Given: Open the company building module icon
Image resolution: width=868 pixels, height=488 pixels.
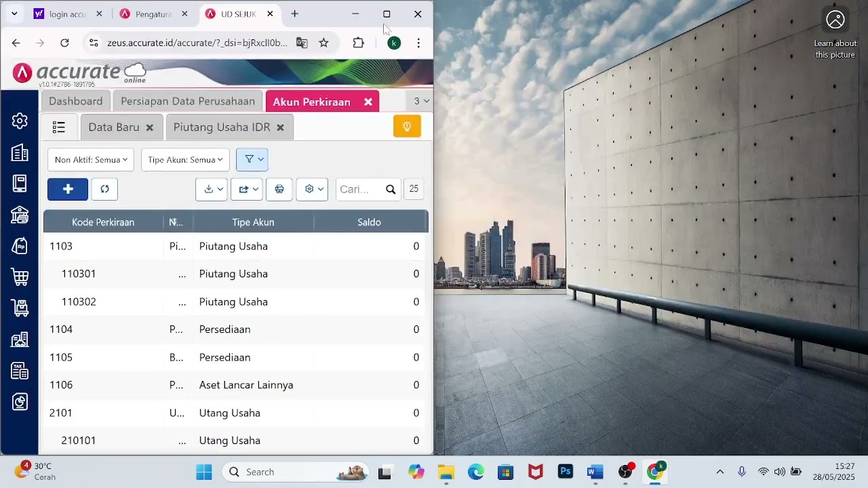Looking at the screenshot, I should click(20, 152).
